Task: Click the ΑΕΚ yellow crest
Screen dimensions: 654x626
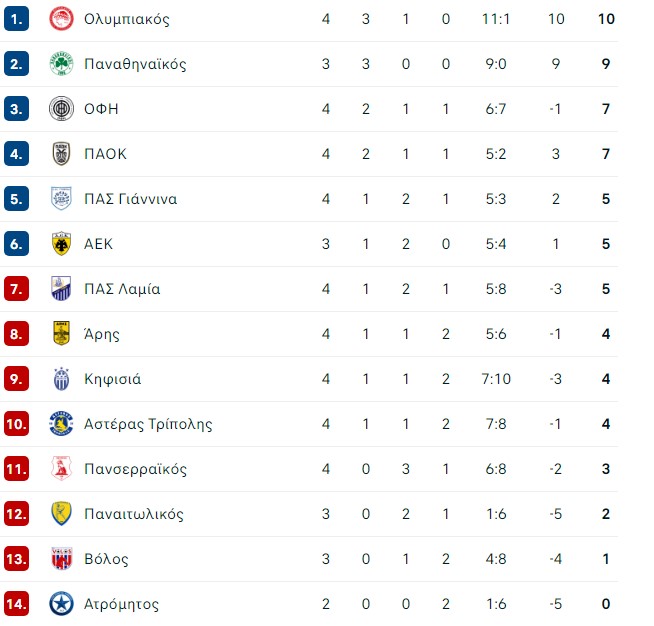Action: [x=61, y=244]
